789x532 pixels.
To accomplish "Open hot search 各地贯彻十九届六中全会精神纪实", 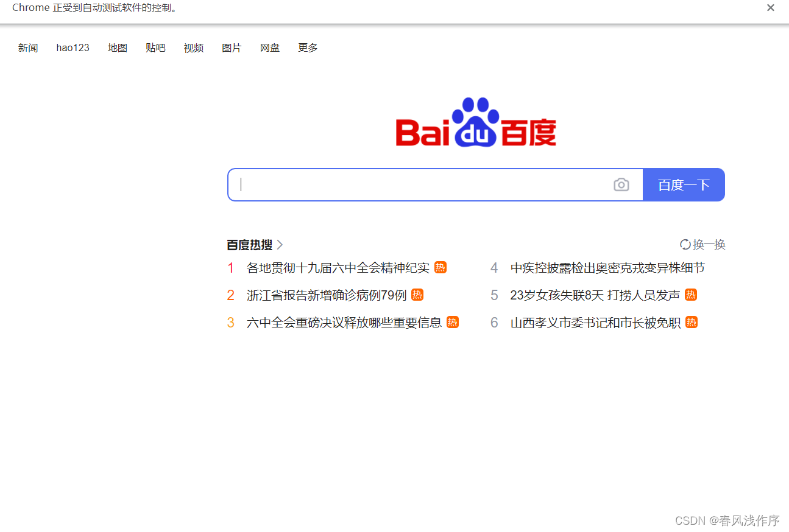I will [338, 268].
